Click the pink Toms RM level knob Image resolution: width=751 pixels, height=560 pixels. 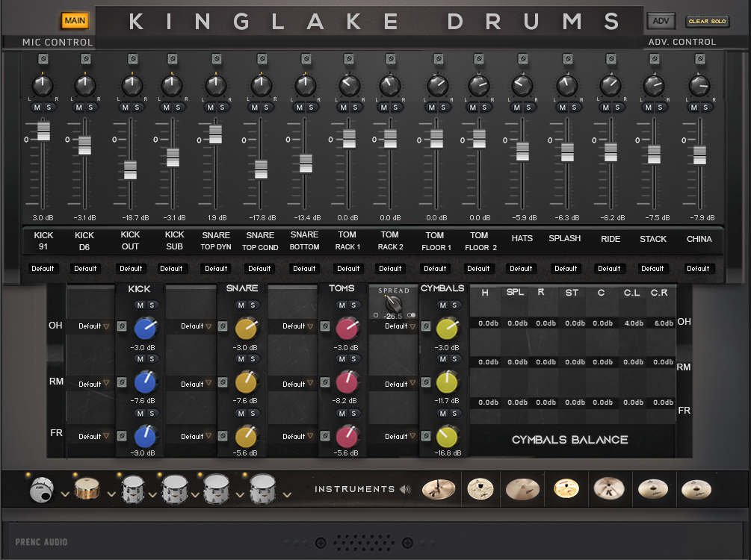[x=347, y=382]
